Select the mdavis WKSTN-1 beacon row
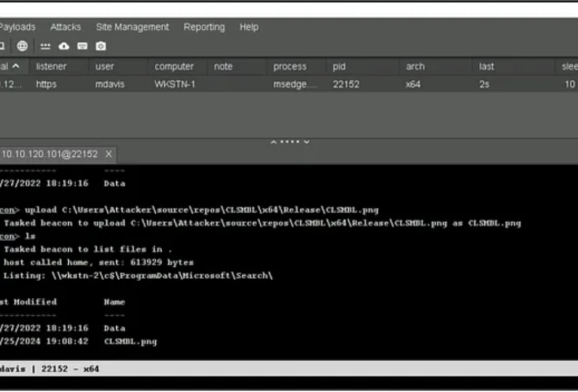Screen dimensions: 578x392 226,85
